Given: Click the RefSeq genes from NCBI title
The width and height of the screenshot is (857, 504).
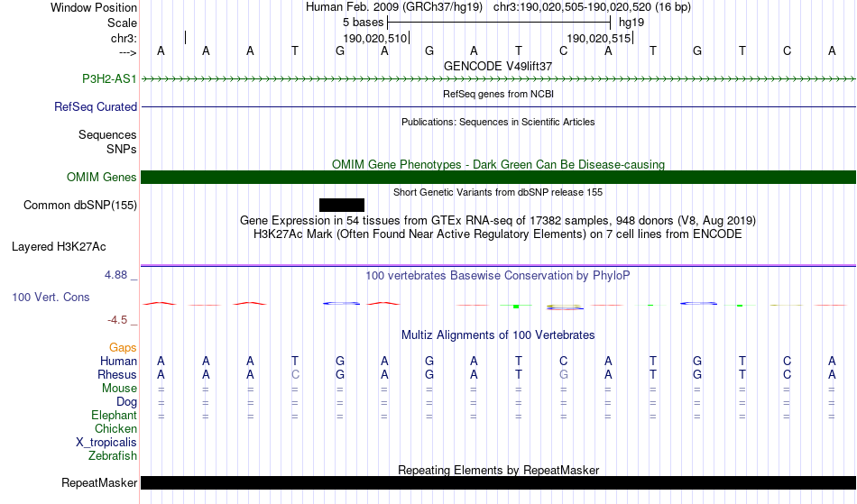Looking at the screenshot, I should [x=499, y=94].
